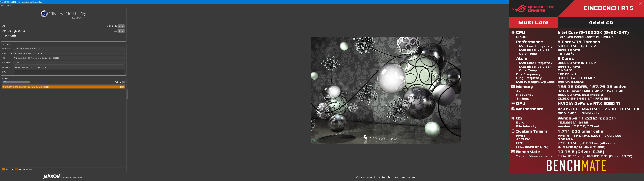
Task: Run the CPU (Single Core) test
Action: [x=121, y=31]
